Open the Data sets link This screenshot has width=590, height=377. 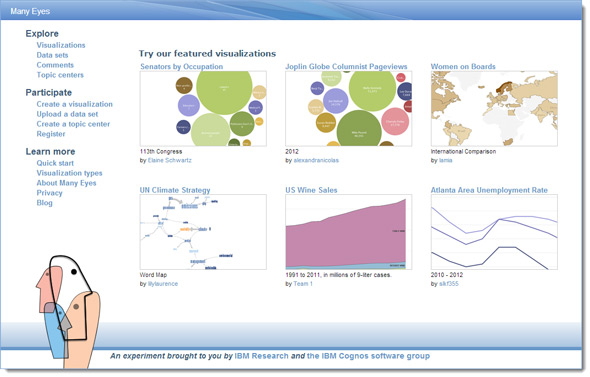[x=52, y=55]
